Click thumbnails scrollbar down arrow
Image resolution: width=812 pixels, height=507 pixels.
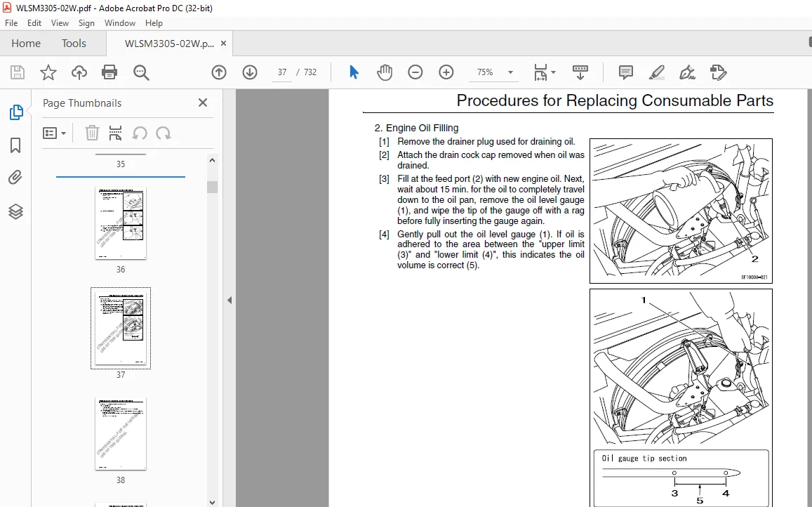coord(212,502)
